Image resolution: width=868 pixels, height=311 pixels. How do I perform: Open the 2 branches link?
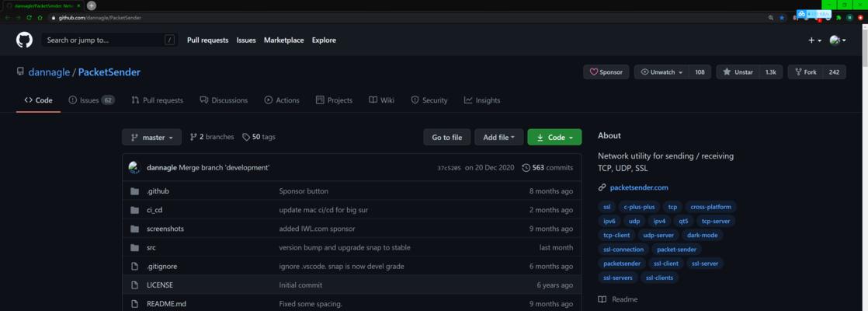click(x=212, y=137)
